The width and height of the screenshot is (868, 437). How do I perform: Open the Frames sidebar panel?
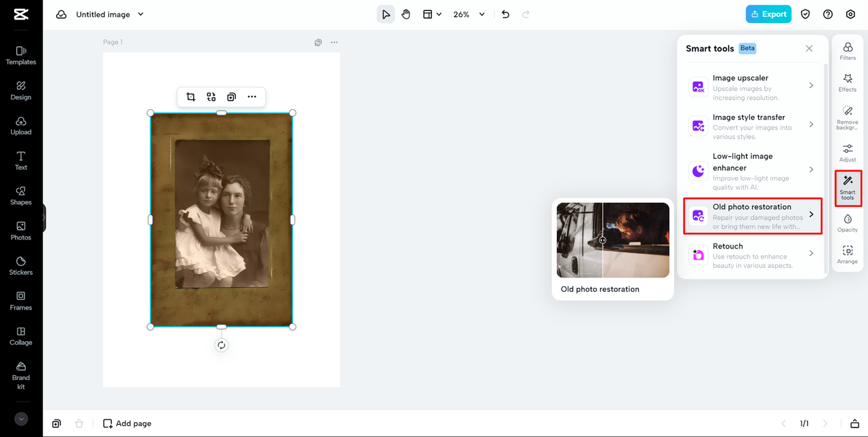point(21,301)
